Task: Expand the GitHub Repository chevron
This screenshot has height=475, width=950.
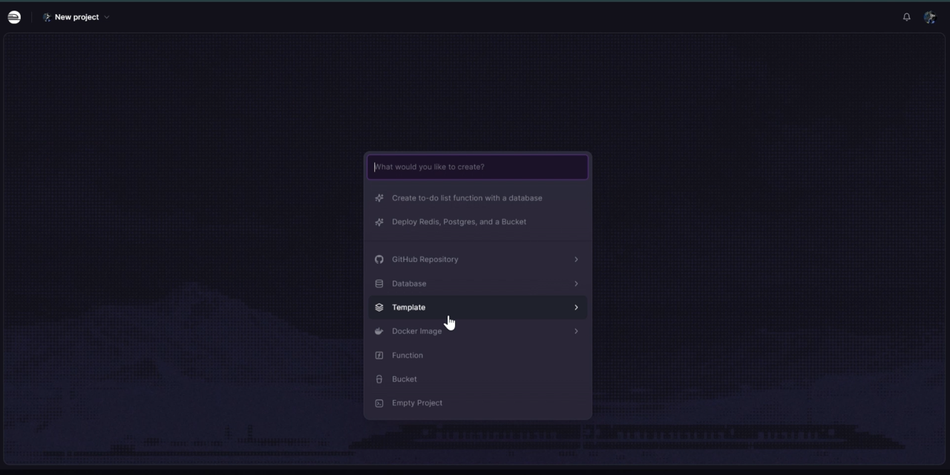Action: [576, 259]
